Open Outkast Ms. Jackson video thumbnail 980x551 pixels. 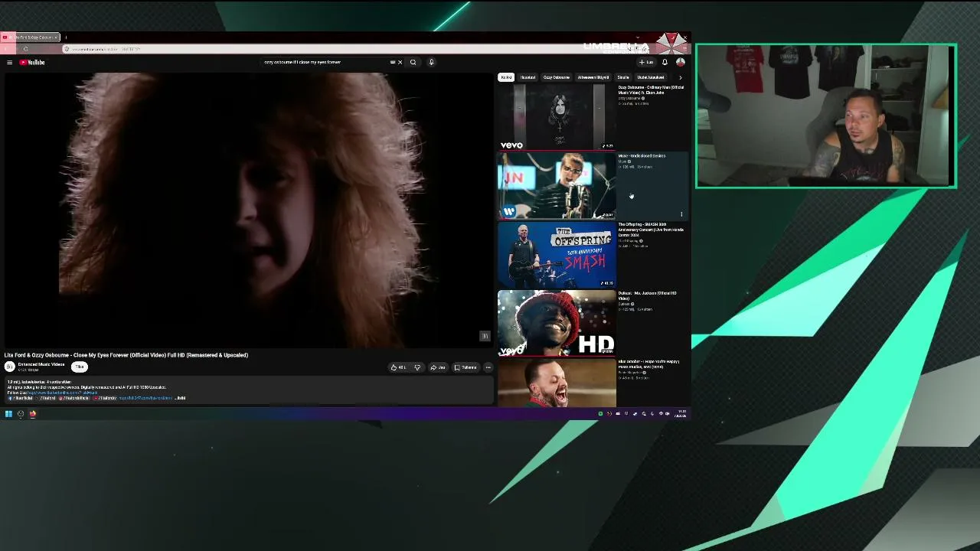[557, 324]
